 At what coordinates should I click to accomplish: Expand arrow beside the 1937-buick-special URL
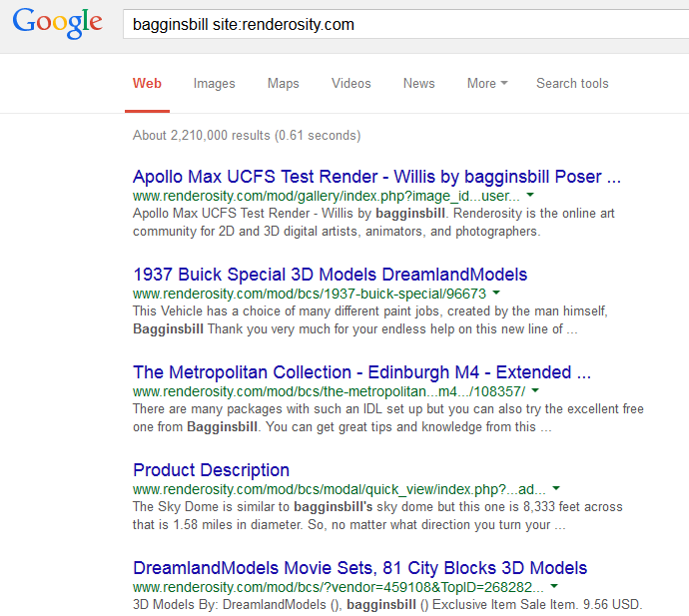[496, 293]
